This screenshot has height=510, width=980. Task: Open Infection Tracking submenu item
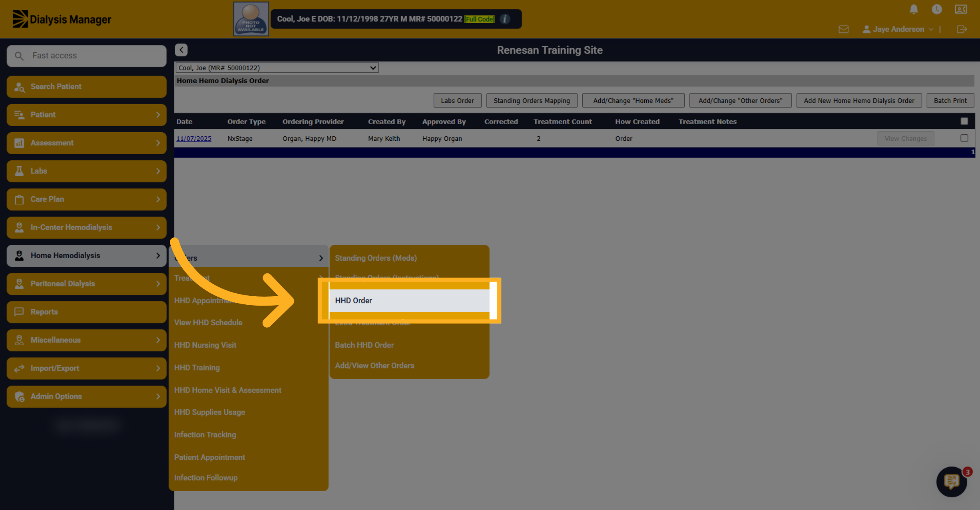(x=249, y=435)
